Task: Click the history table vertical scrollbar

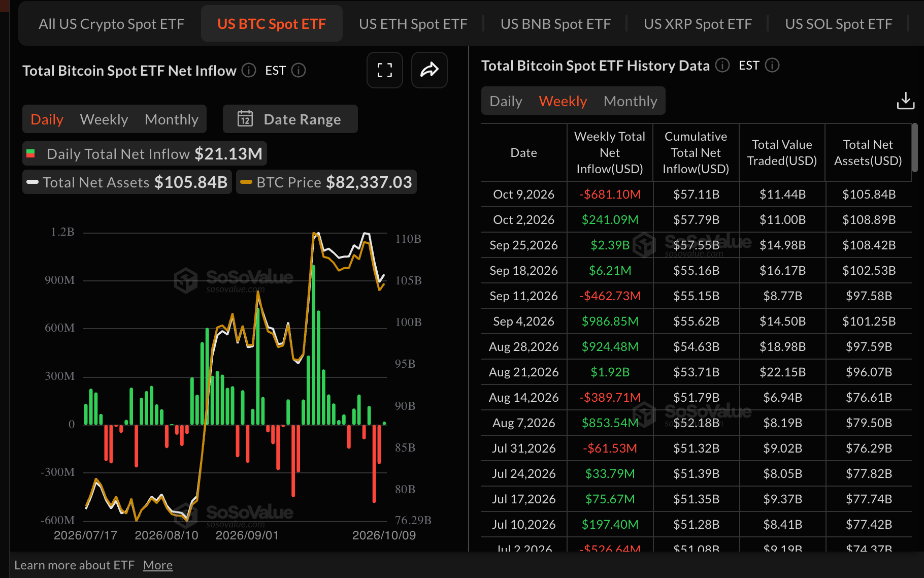Action: click(914, 148)
